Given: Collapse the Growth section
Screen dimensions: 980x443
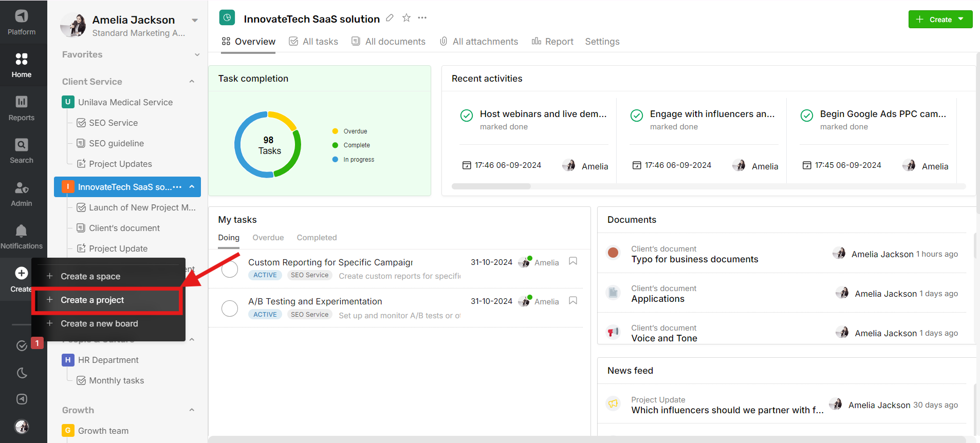Looking at the screenshot, I should coord(192,410).
